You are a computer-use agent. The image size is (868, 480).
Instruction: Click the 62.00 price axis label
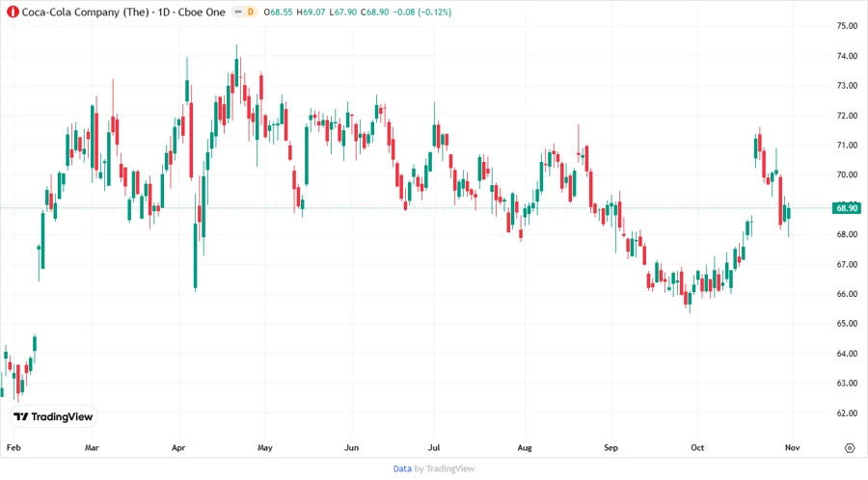(847, 413)
